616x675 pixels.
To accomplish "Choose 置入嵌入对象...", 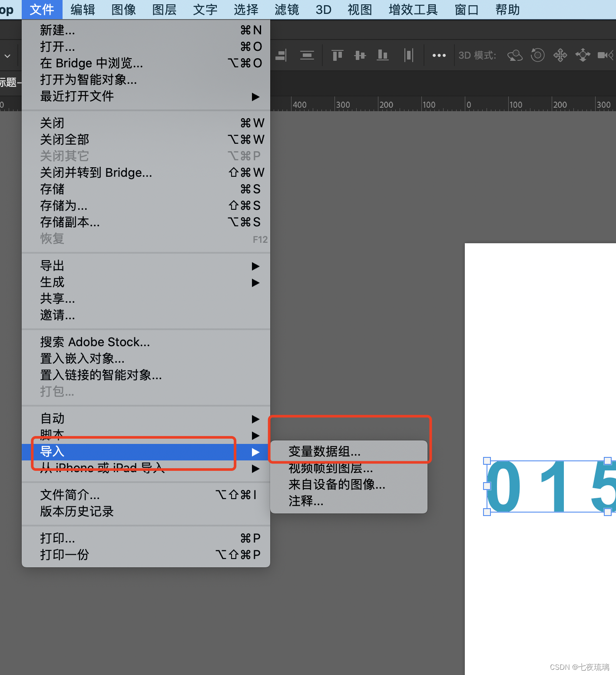I will (x=146, y=359).
